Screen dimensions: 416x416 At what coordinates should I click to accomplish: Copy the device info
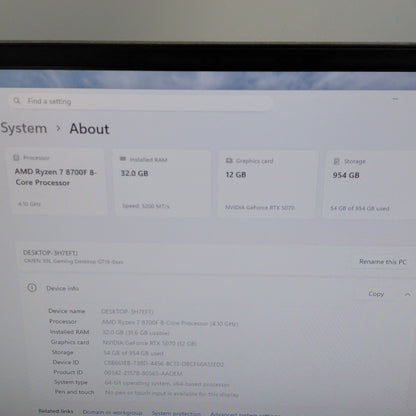pyautogui.click(x=376, y=294)
